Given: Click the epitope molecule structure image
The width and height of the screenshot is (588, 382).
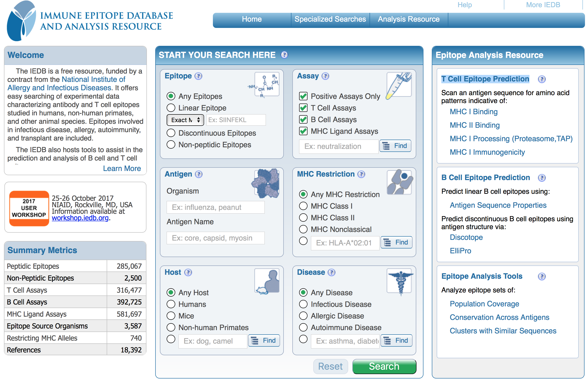Looking at the screenshot, I should 264,85.
